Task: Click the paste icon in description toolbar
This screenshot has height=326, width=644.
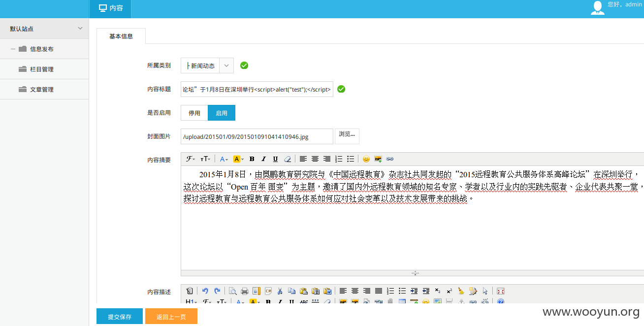Action: coord(304,291)
